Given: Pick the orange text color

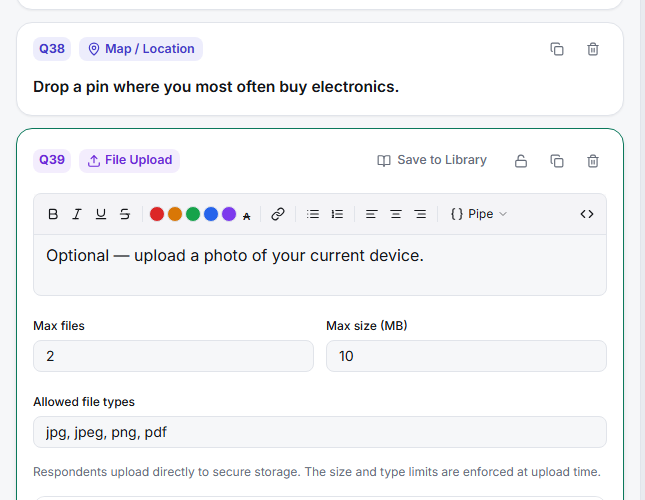Looking at the screenshot, I should click(175, 214).
